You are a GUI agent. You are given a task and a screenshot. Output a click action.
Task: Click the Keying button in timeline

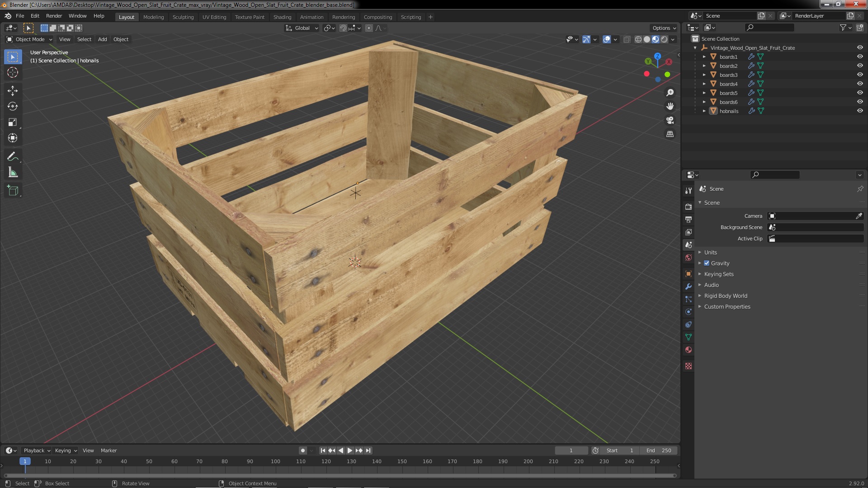coord(66,450)
